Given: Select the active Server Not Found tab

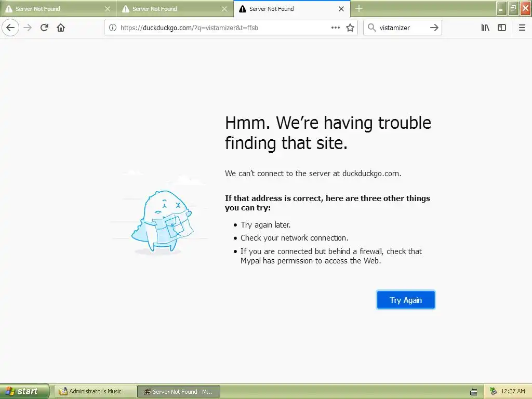Looking at the screenshot, I should click(292, 9).
